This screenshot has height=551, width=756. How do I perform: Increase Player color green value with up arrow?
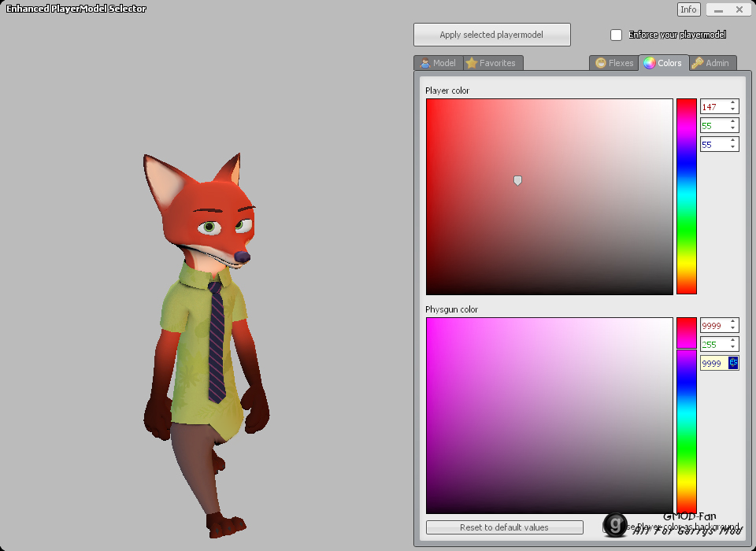pyautogui.click(x=733, y=121)
